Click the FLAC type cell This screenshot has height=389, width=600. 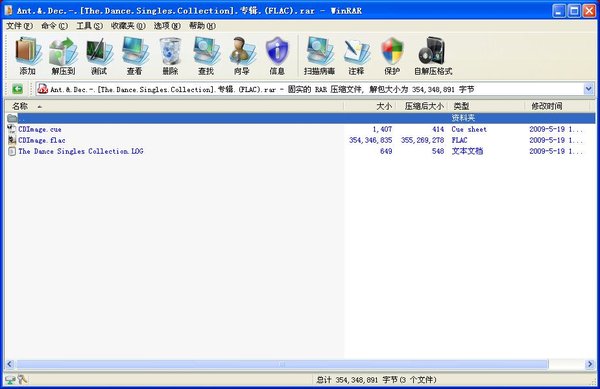click(x=460, y=140)
